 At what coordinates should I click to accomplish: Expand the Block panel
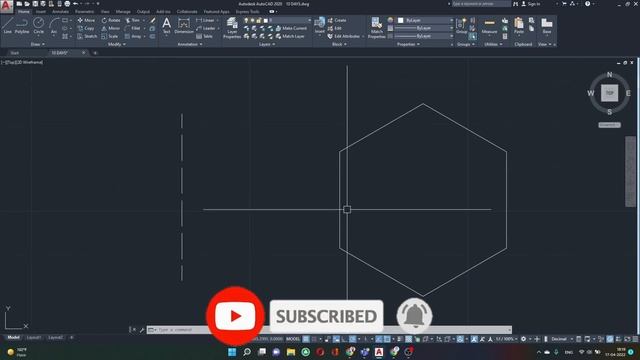[339, 44]
